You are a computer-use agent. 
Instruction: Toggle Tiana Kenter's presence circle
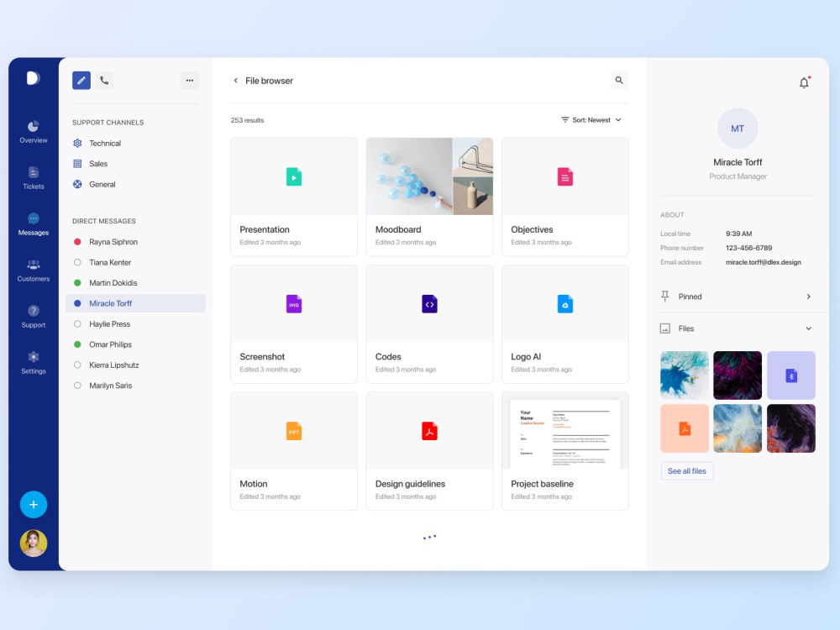76,262
